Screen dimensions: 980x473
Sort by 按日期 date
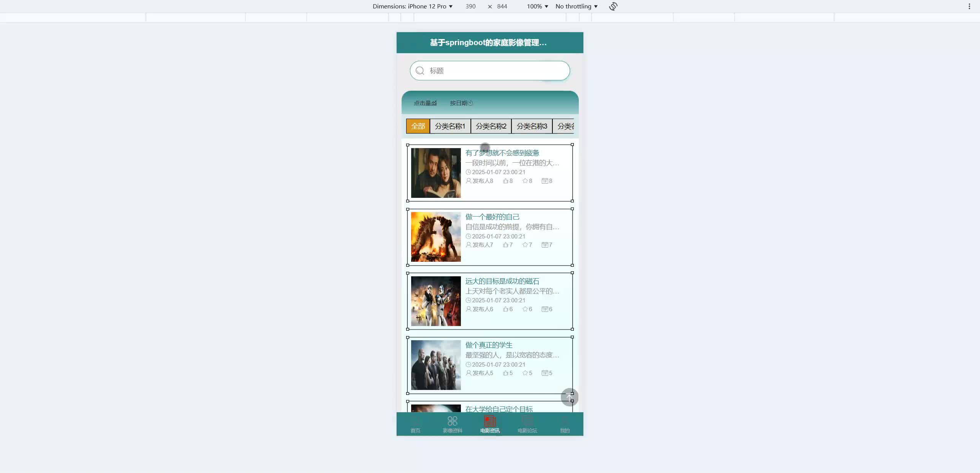461,103
